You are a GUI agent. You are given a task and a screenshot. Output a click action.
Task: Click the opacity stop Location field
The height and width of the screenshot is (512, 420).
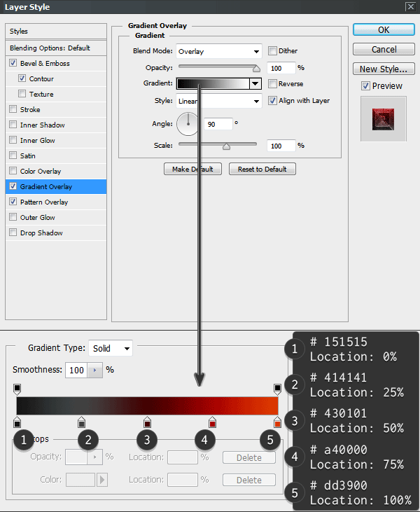183,457
